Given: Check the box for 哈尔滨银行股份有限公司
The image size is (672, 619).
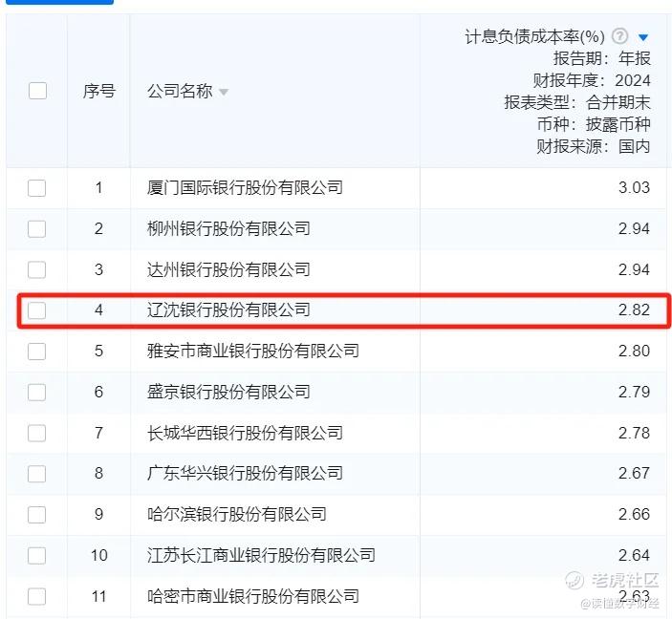Looking at the screenshot, I should [x=37, y=515].
